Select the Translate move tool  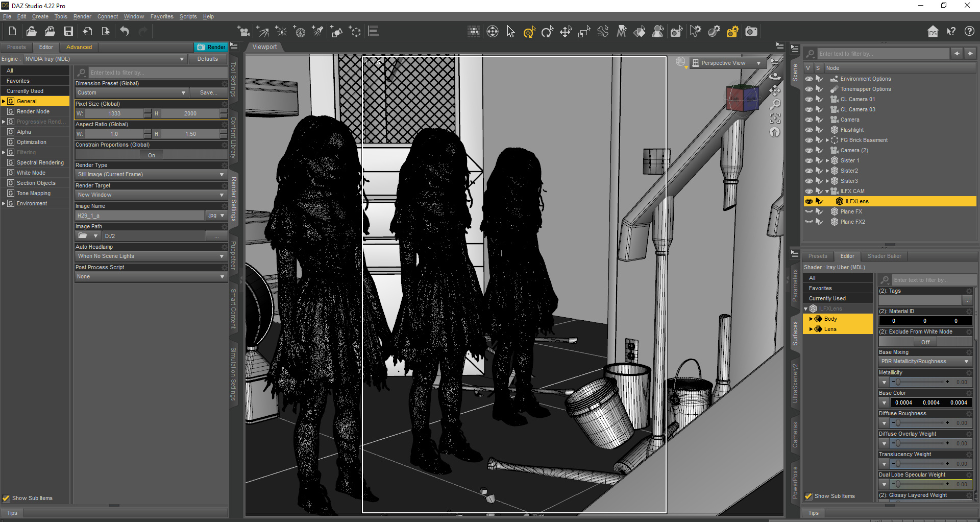(566, 32)
